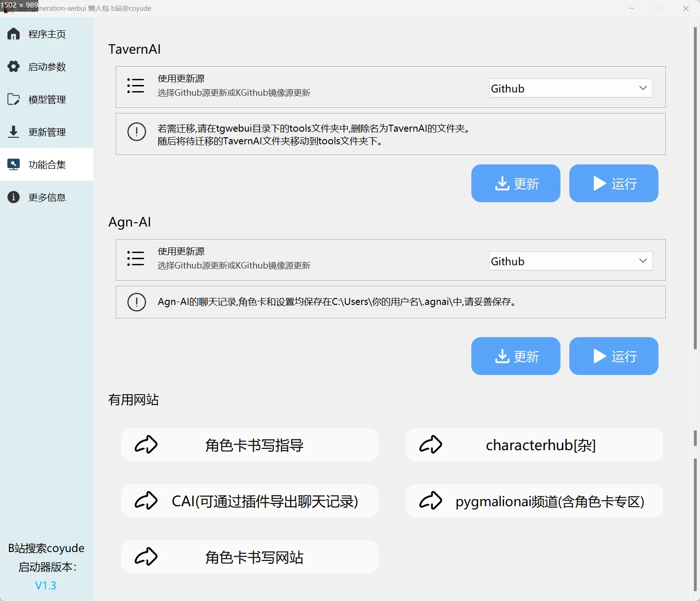The height and width of the screenshot is (601, 700).
Task: Open characterhub[杂] website link
Action: pyautogui.click(x=534, y=445)
